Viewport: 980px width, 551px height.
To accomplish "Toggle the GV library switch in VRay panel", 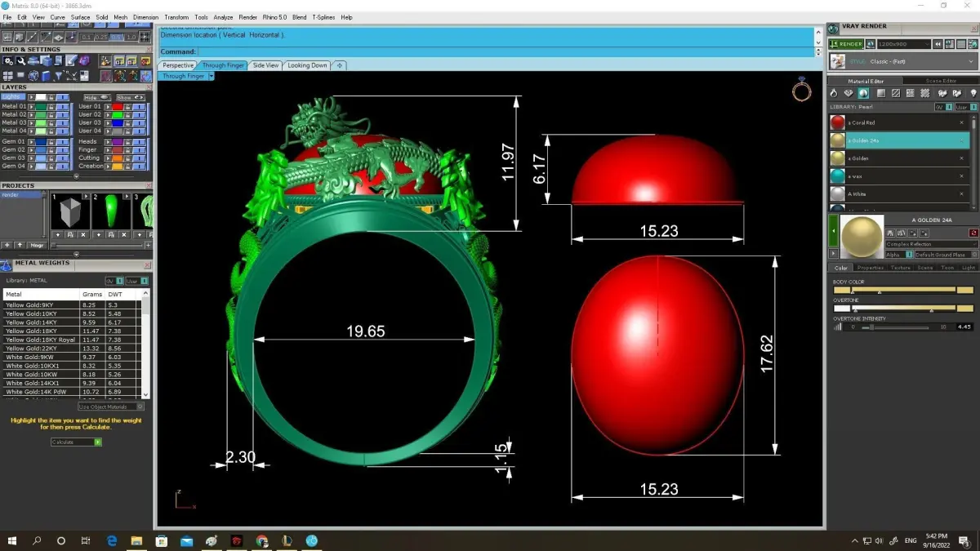I will [943, 107].
